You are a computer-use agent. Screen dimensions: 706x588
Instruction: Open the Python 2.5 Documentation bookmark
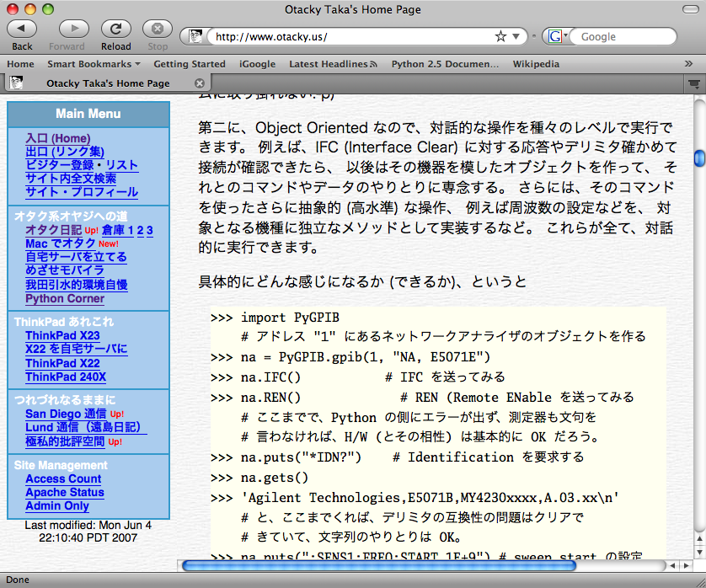point(445,64)
